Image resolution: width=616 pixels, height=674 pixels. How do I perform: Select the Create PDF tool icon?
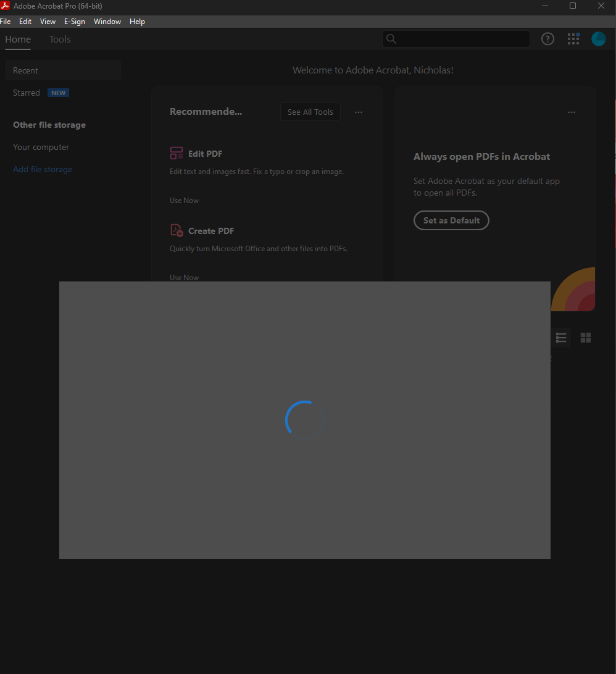coord(176,230)
